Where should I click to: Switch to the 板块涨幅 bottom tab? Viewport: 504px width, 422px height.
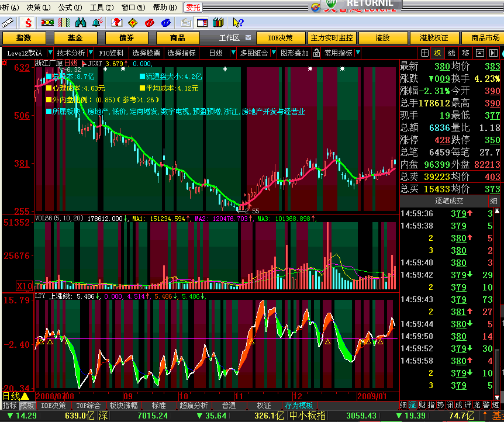point(124,406)
